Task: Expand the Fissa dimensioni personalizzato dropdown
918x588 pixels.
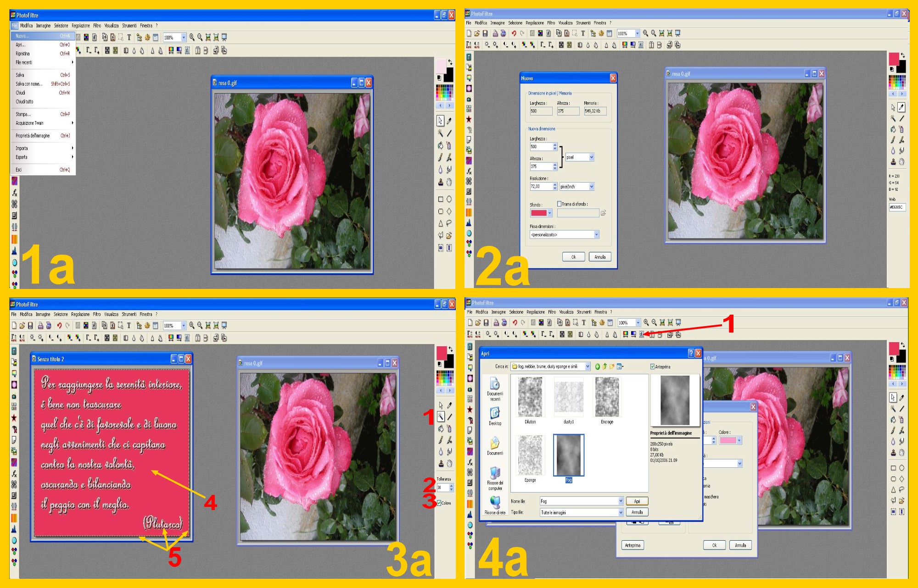Action: point(597,235)
